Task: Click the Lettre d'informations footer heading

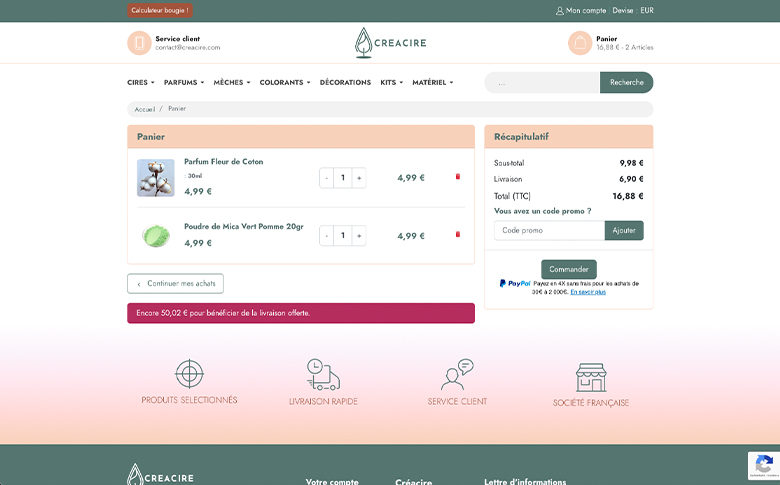Action: click(525, 482)
